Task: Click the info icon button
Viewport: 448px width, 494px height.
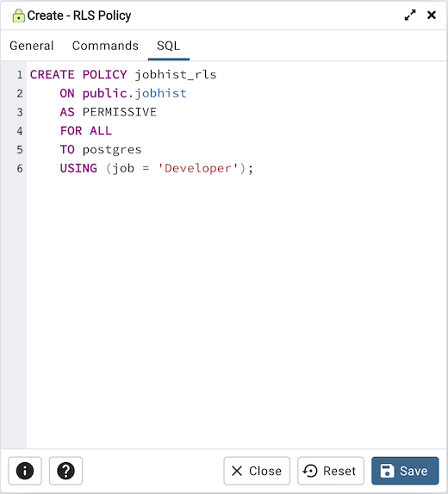Action: tap(25, 471)
